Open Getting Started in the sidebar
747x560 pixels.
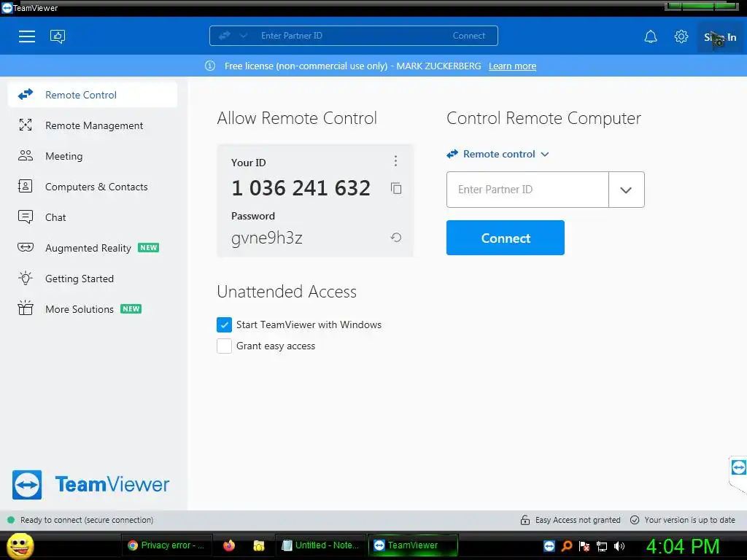[x=93, y=279]
